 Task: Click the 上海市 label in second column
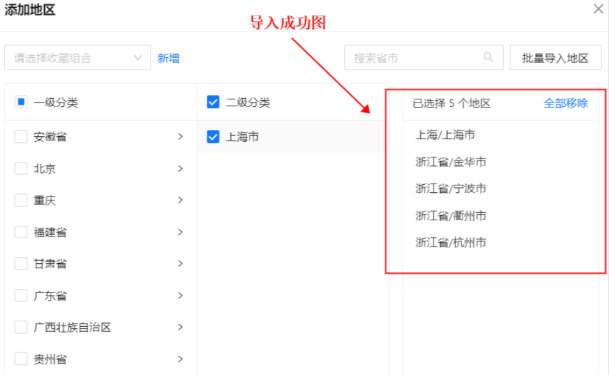(x=242, y=137)
